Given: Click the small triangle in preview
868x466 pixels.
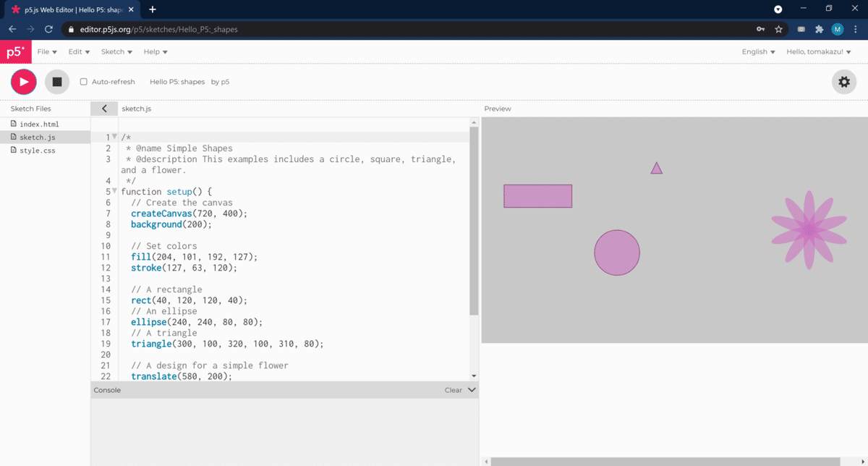Looking at the screenshot, I should 657,168.
